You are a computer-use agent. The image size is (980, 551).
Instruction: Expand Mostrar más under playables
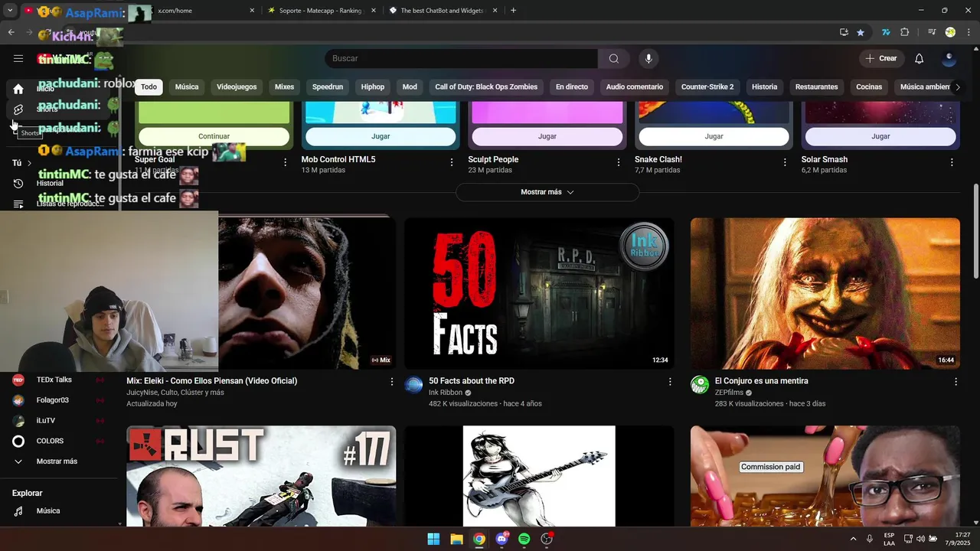tap(547, 192)
